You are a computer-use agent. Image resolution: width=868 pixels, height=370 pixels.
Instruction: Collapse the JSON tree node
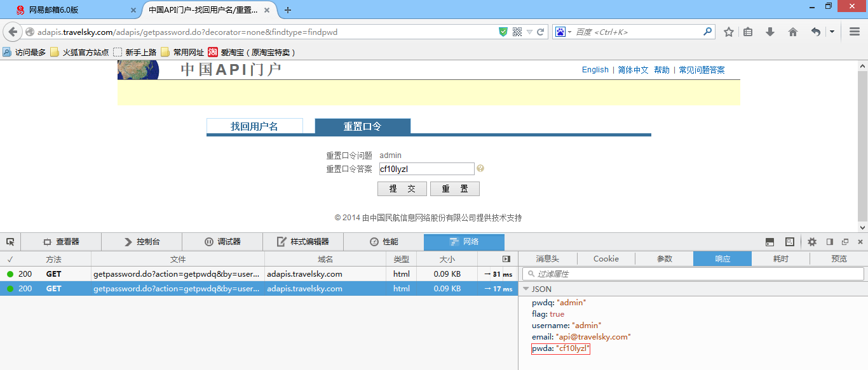tap(526, 289)
